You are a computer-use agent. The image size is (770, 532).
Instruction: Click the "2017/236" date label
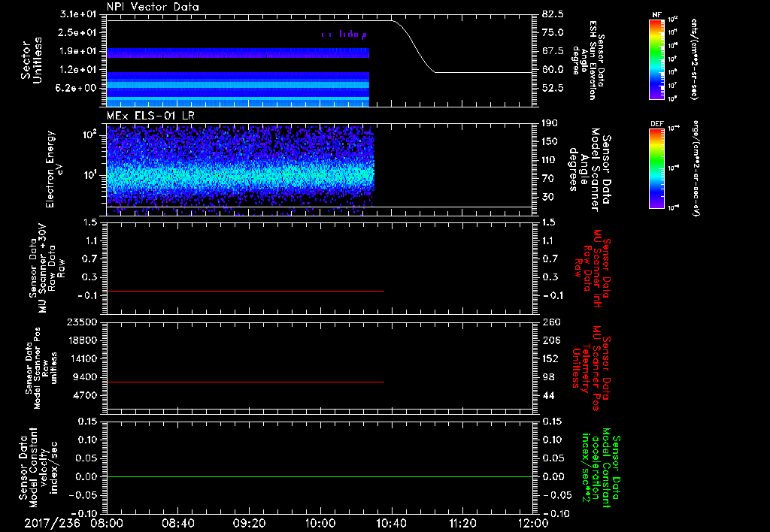[x=52, y=523]
